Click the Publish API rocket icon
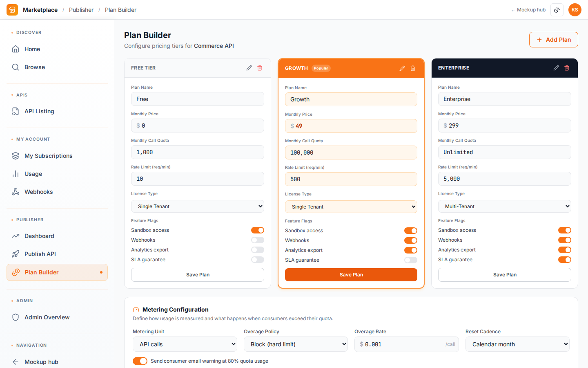 16,254
